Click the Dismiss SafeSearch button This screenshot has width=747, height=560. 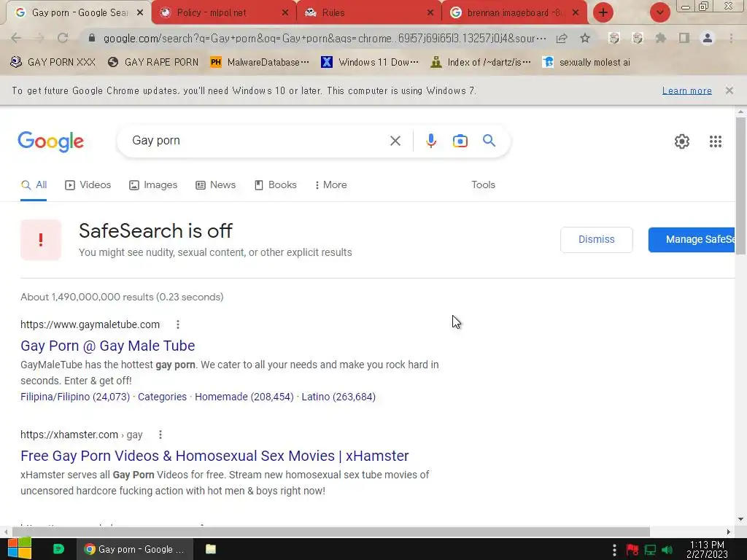tap(597, 239)
